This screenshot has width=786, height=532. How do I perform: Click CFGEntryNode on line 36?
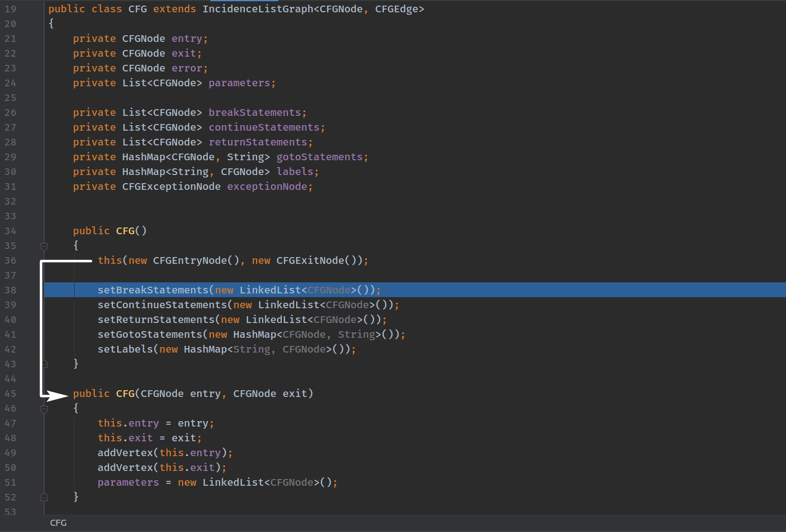tap(190, 260)
